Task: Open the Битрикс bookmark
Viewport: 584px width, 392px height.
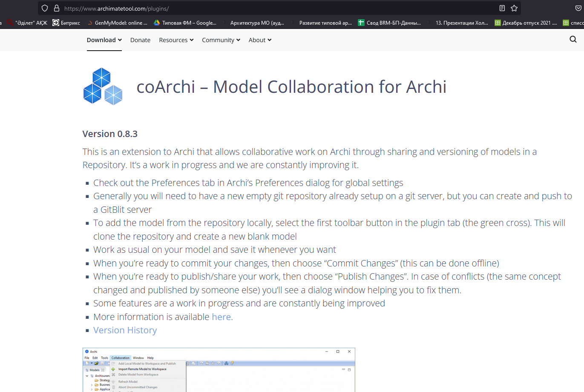Action: 66,23
